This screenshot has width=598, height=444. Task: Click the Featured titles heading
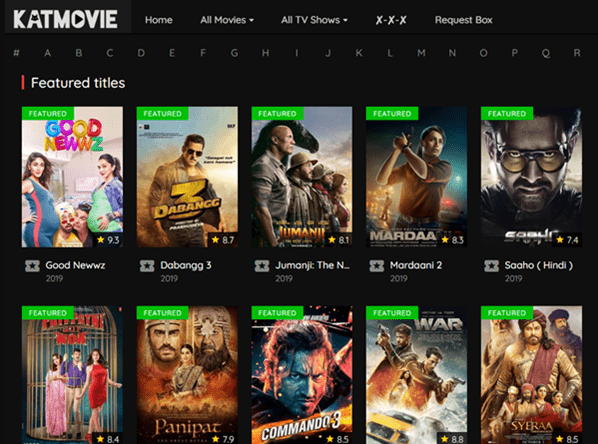click(78, 83)
